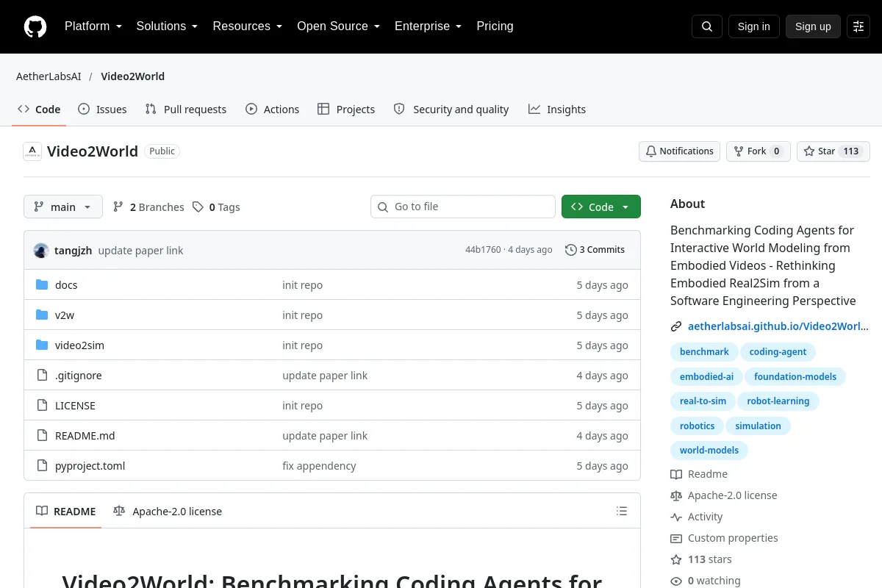Image resolution: width=882 pixels, height=588 pixels.
Task: Expand the Resources menu
Action: 248,26
